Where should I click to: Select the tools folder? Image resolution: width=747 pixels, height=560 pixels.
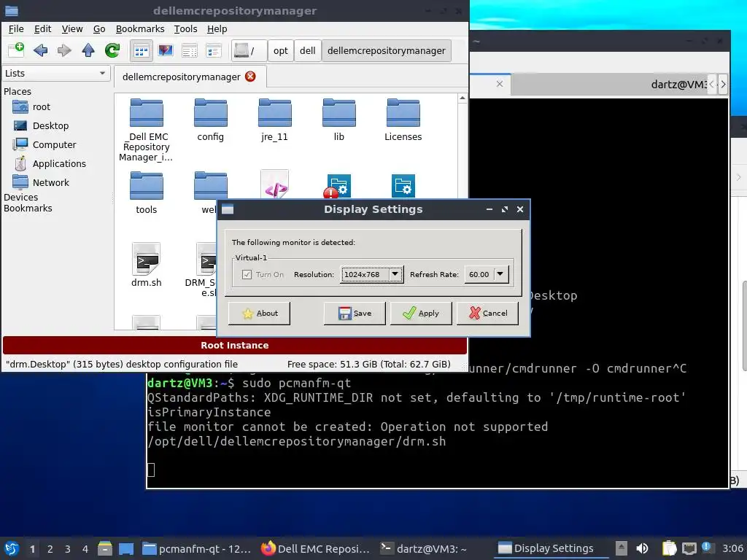point(146,192)
